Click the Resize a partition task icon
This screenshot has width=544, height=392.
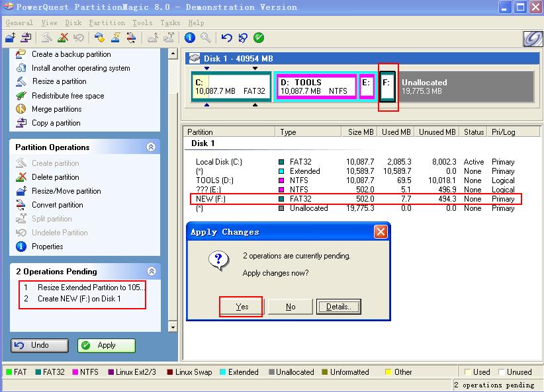pos(21,81)
